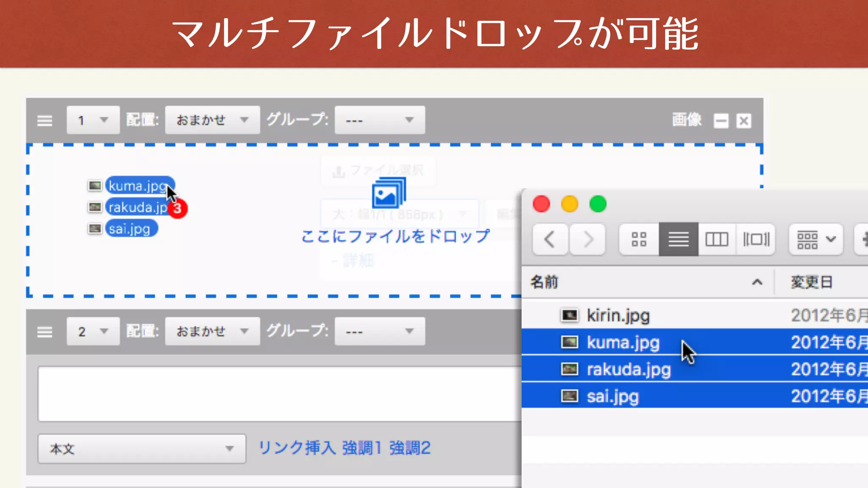Click the drag handle of unit 1
The height and width of the screenshot is (488, 868).
[45, 121]
